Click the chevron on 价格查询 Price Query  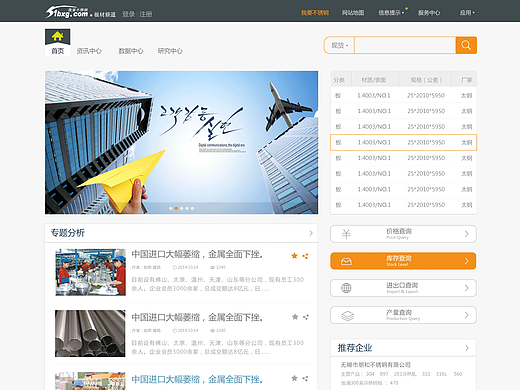click(467, 234)
